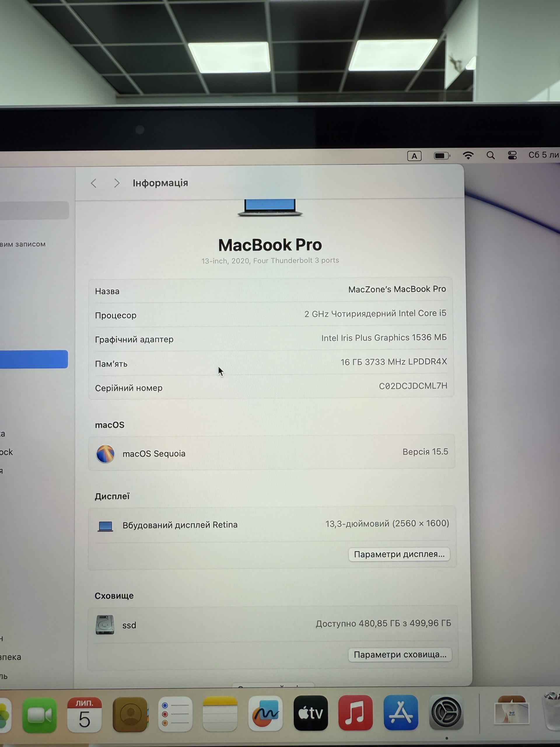Open Contacts from the Dock
The width and height of the screenshot is (560, 747).
[x=130, y=714]
